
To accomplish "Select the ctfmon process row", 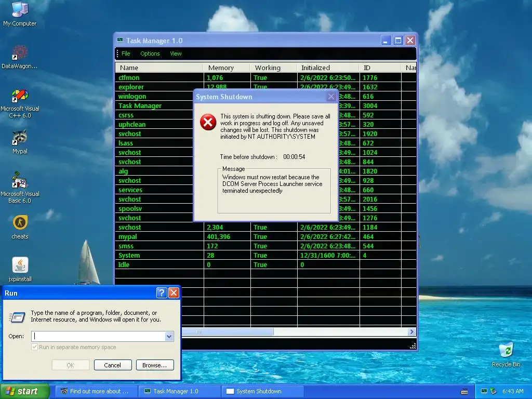I will [x=265, y=78].
